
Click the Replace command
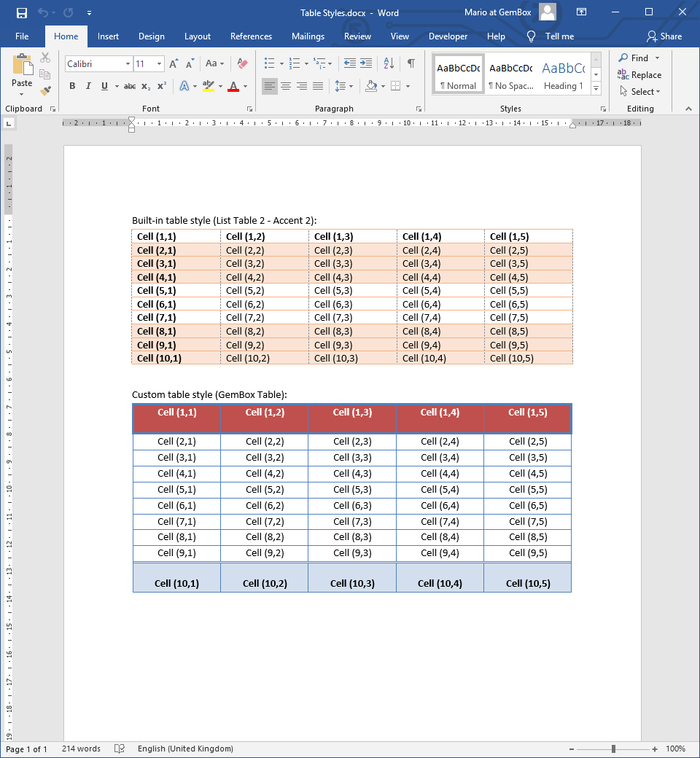640,74
